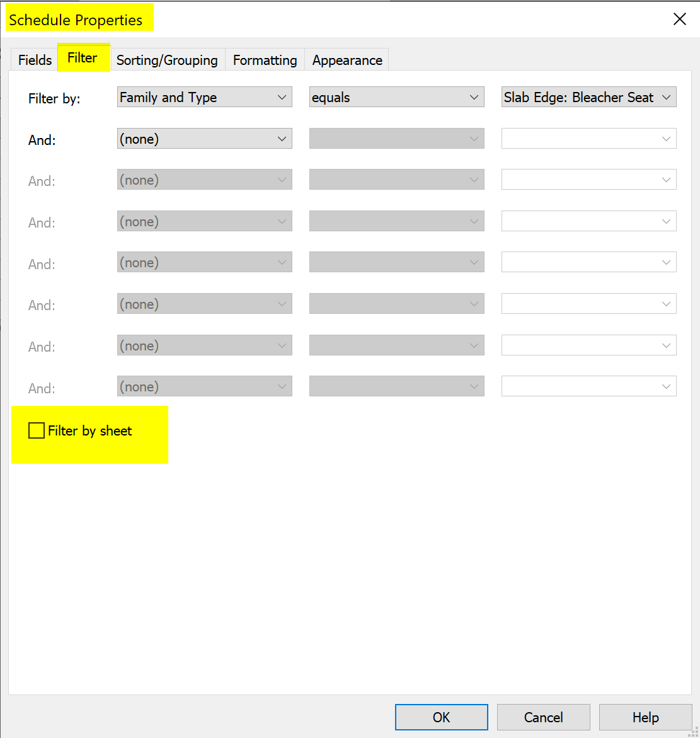The width and height of the screenshot is (700, 738).
Task: Open the second And row (none) dropdown
Action: 204,139
